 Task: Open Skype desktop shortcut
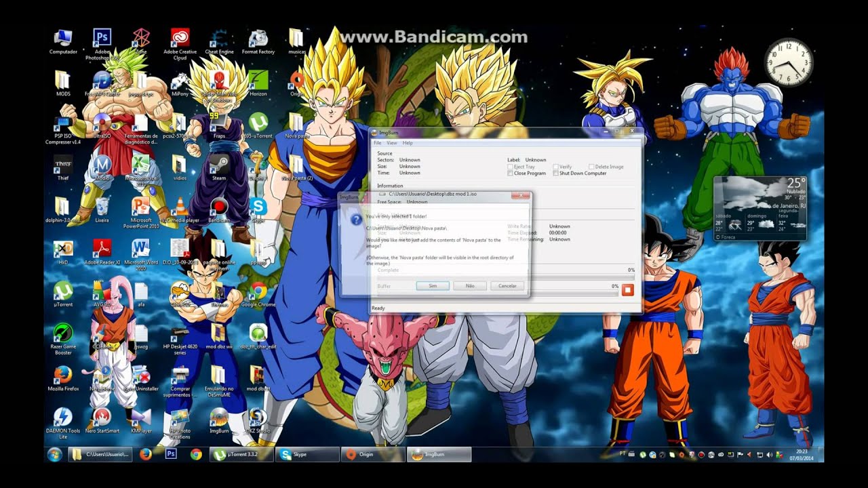pyautogui.click(x=258, y=210)
